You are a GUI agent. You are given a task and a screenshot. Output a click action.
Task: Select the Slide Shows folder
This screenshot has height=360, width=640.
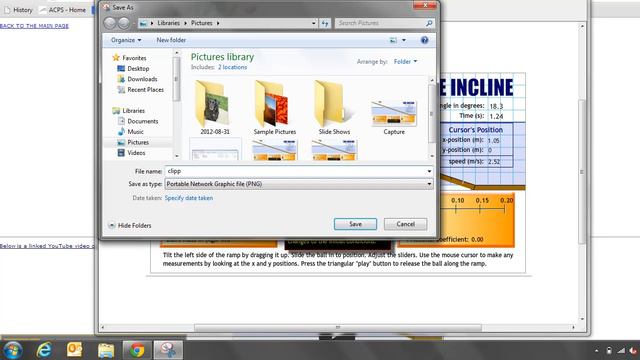point(334,108)
